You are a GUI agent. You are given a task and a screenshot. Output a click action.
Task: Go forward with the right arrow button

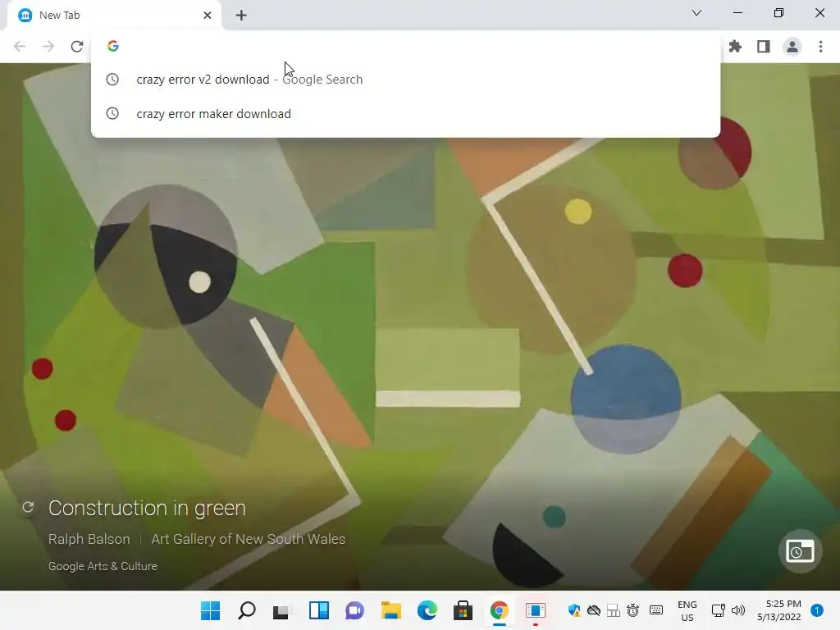coord(48,47)
